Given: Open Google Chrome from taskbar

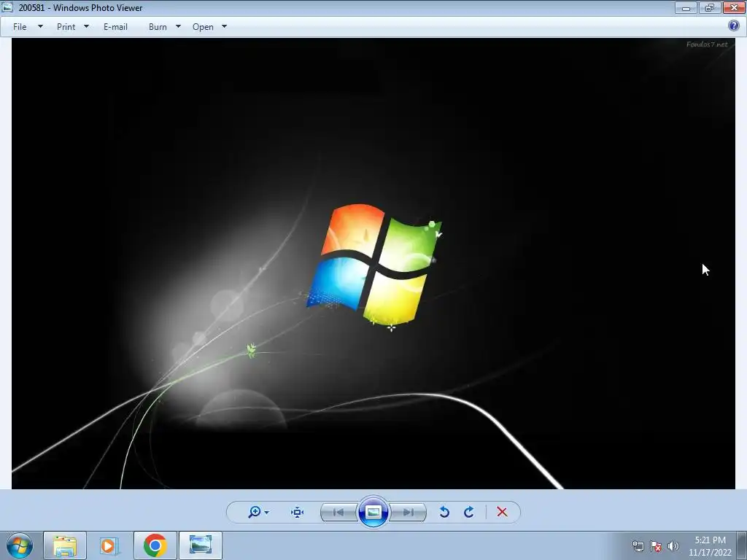Looking at the screenshot, I should pos(155,545).
